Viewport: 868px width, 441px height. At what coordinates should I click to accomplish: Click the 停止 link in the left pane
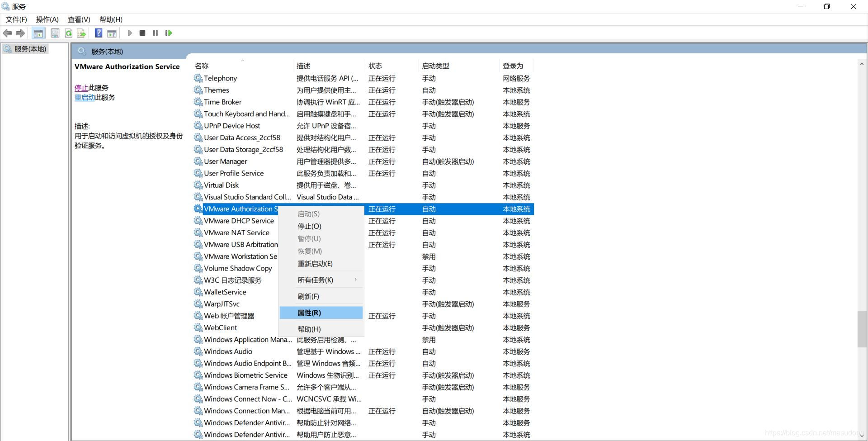click(x=81, y=88)
